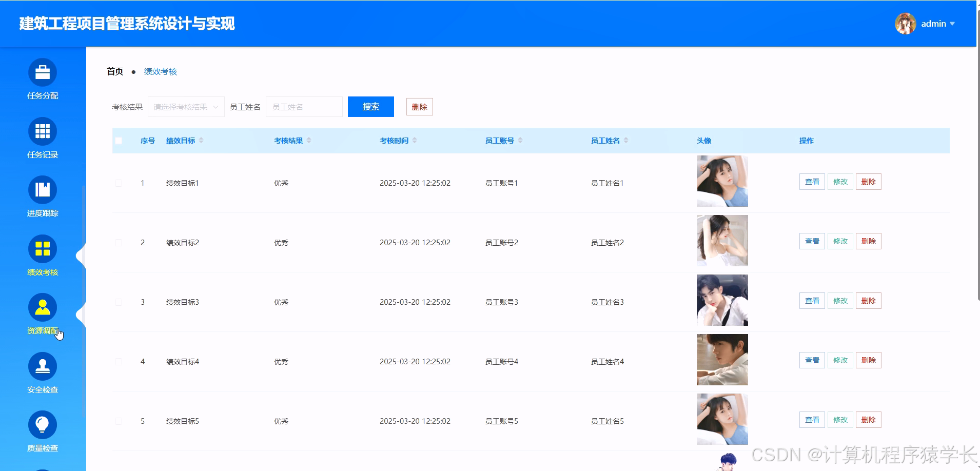The image size is (980, 471).
Task: Select 进度跟踪 sidebar label
Action: (x=43, y=213)
